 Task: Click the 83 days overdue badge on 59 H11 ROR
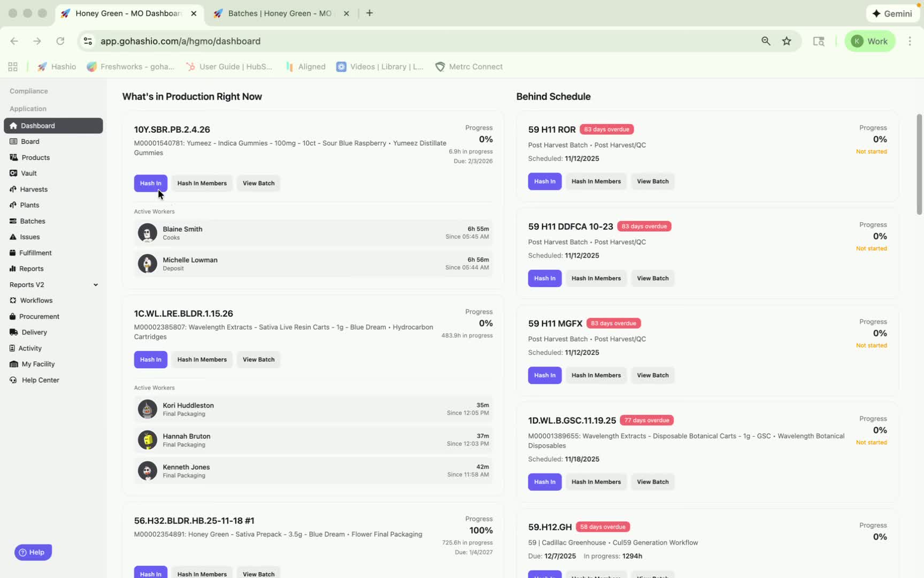(606, 130)
